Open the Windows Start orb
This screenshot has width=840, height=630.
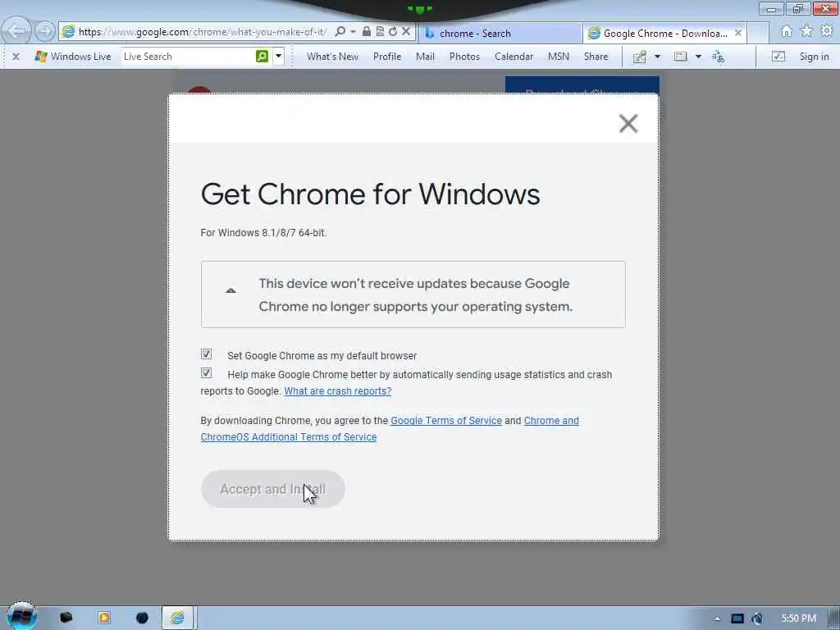pyautogui.click(x=21, y=616)
